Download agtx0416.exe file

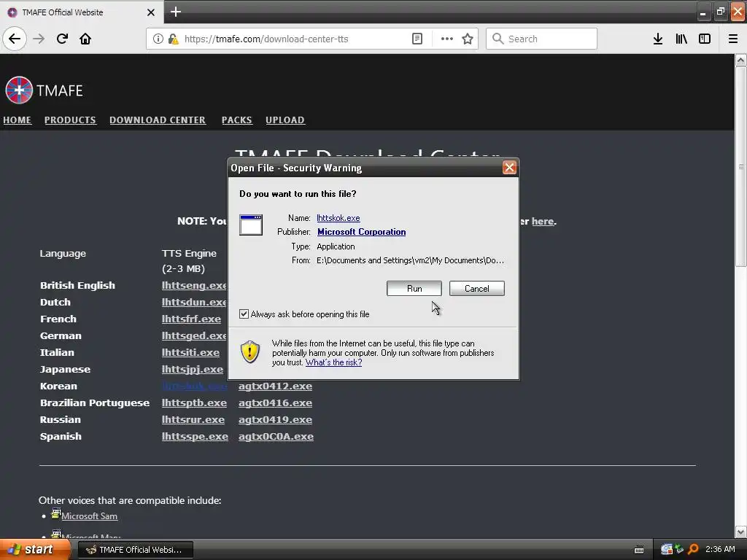[x=275, y=402]
